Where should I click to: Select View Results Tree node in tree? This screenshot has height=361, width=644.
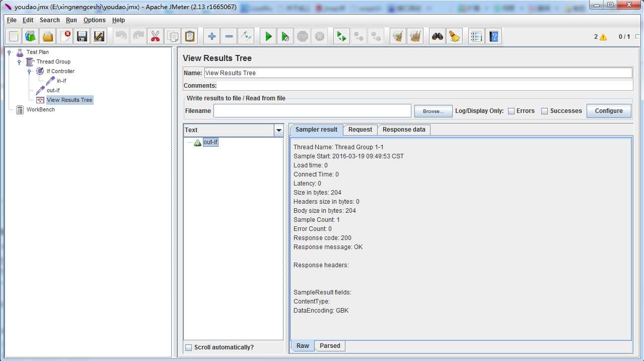pyautogui.click(x=69, y=100)
